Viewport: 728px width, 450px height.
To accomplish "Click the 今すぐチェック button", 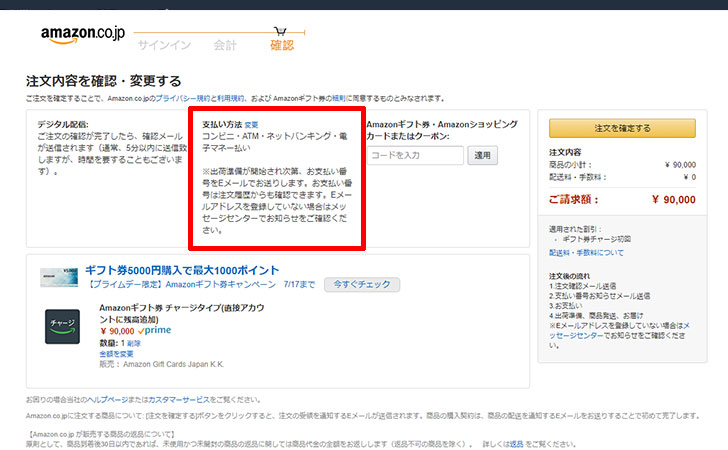I will (362, 284).
